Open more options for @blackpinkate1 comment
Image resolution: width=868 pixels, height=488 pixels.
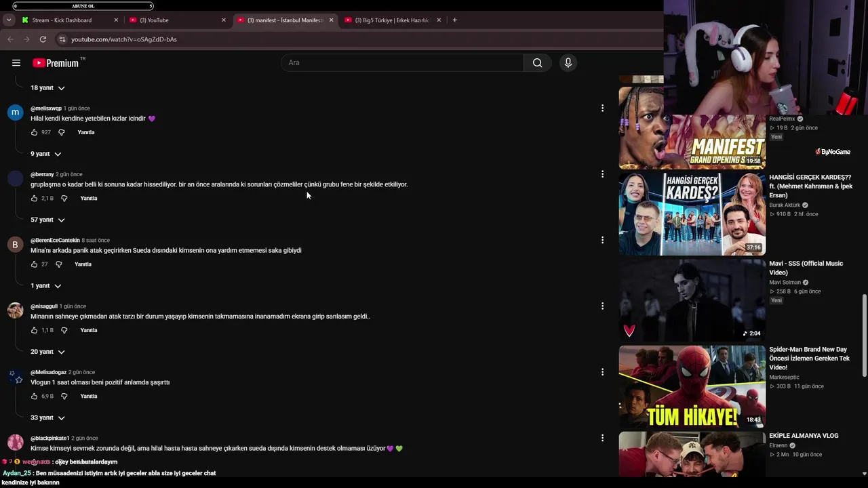602,438
